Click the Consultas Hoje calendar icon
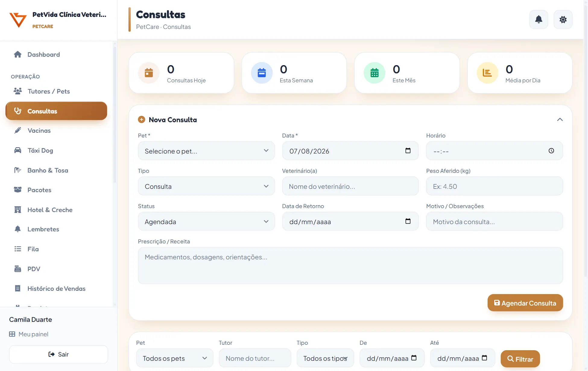588x371 pixels. [149, 73]
